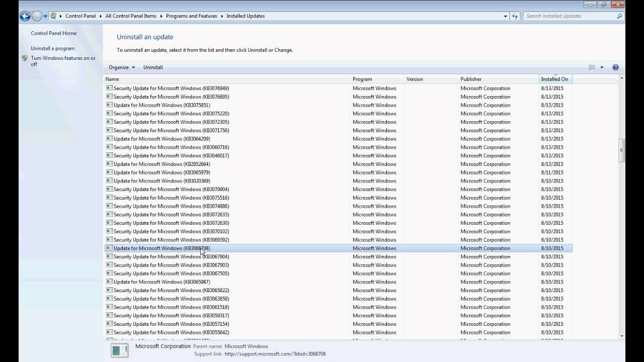The image size is (644, 362).
Task: Open the Organize menu
Action: [x=122, y=67]
